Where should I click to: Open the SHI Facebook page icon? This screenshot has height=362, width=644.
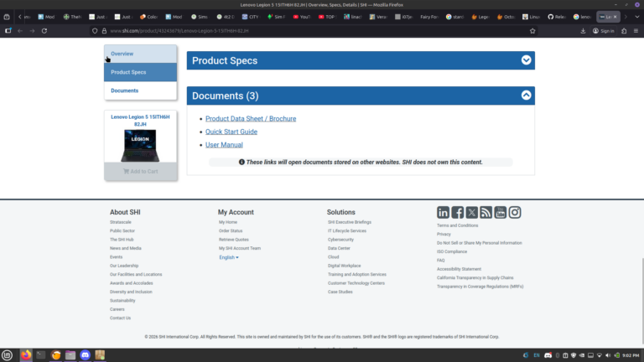pos(457,212)
